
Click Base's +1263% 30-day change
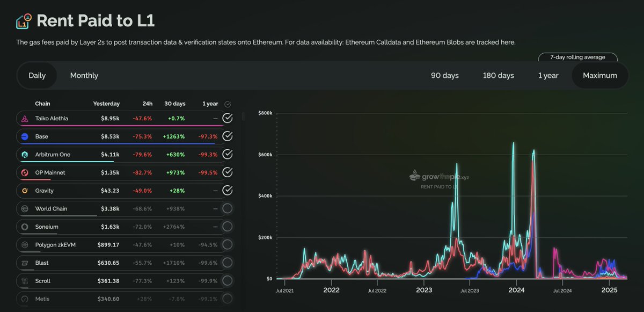tap(174, 136)
